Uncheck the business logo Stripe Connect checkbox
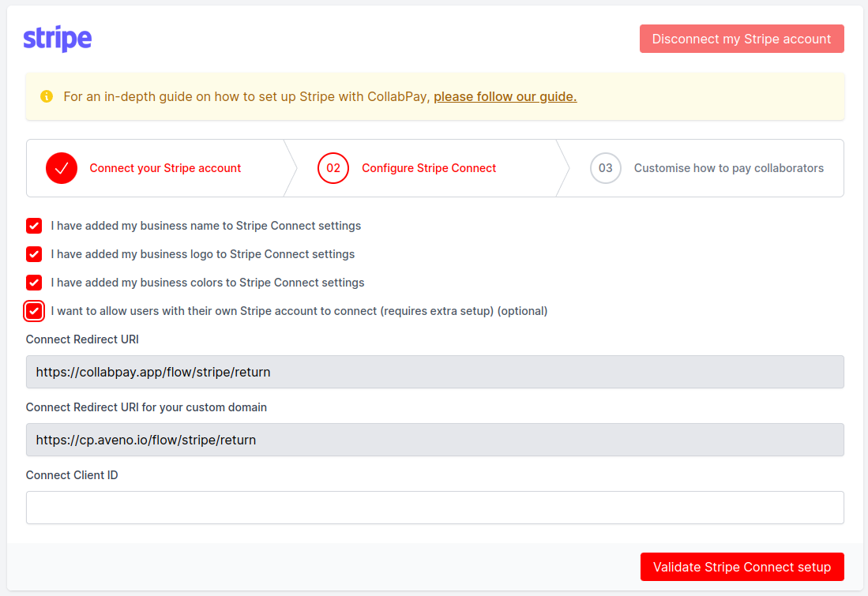Image resolution: width=868 pixels, height=596 pixels. pyautogui.click(x=34, y=254)
